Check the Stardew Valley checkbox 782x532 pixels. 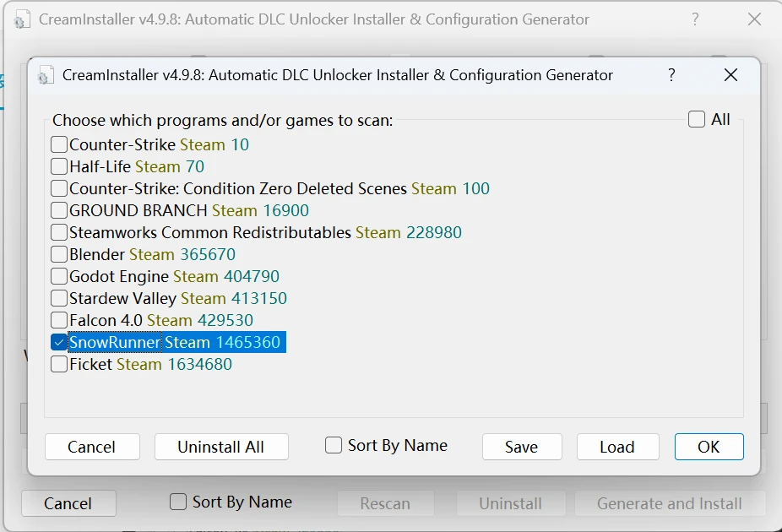(59, 298)
